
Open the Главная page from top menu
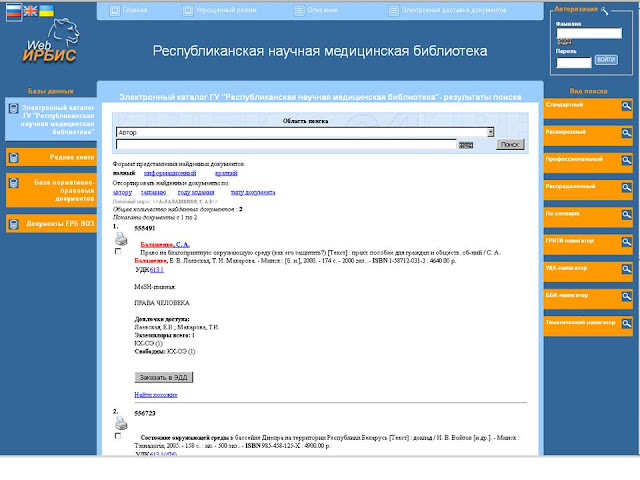click(x=129, y=10)
